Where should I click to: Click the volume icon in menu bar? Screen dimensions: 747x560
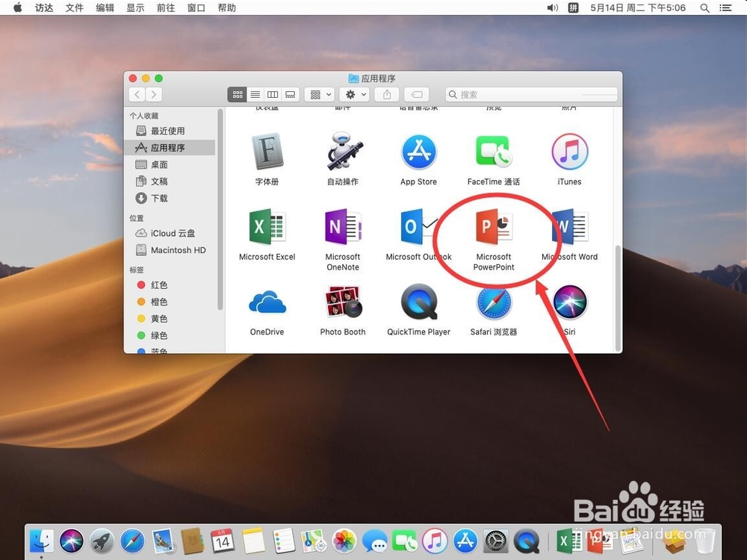(552, 7)
